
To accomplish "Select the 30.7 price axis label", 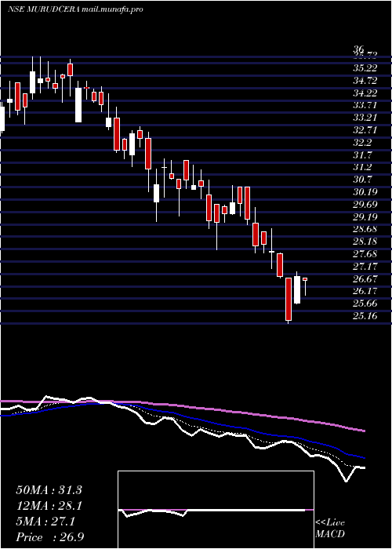I will pyautogui.click(x=362, y=180).
